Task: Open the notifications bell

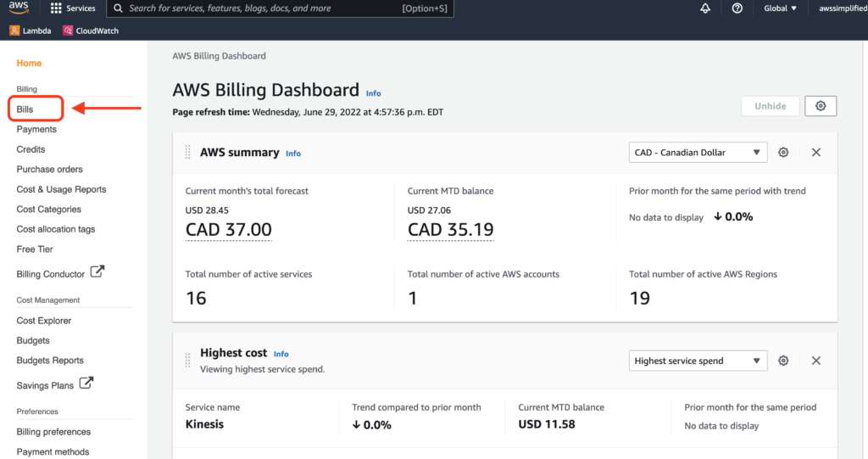Action: pyautogui.click(x=705, y=8)
